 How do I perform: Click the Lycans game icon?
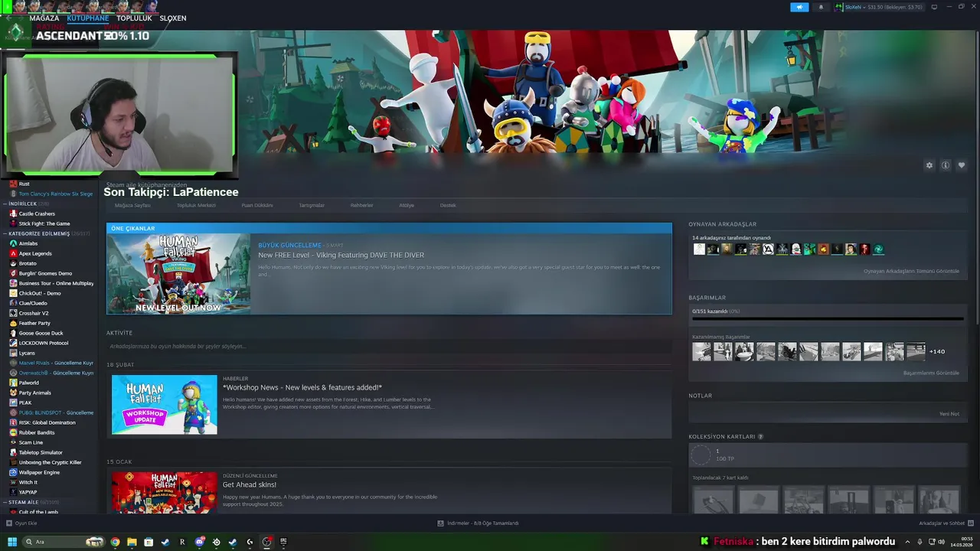(13, 353)
